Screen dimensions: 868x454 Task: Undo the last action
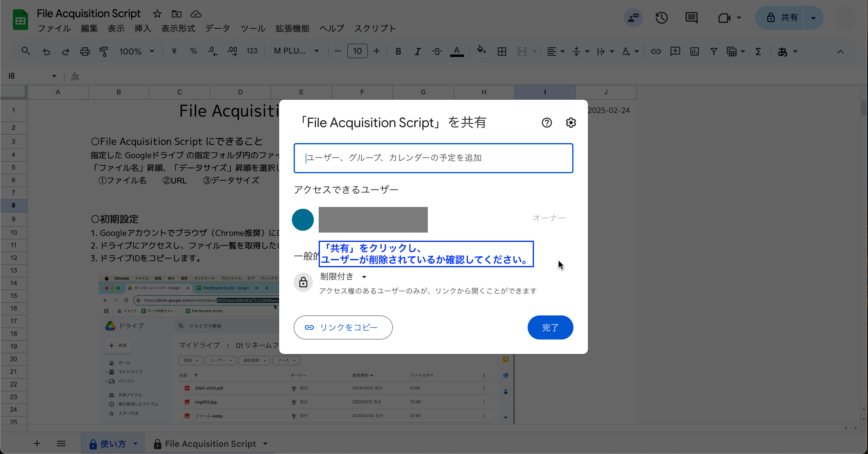pos(46,51)
